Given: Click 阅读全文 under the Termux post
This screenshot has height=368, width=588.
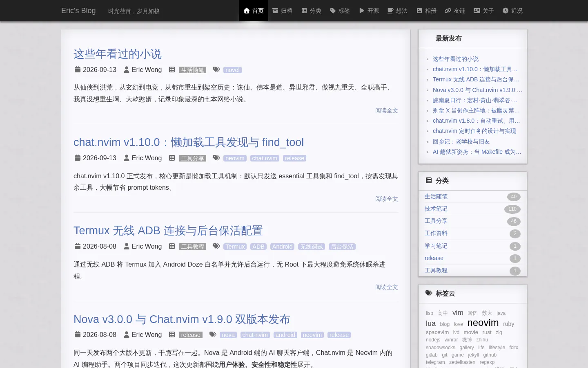Looking at the screenshot, I should coord(387,287).
